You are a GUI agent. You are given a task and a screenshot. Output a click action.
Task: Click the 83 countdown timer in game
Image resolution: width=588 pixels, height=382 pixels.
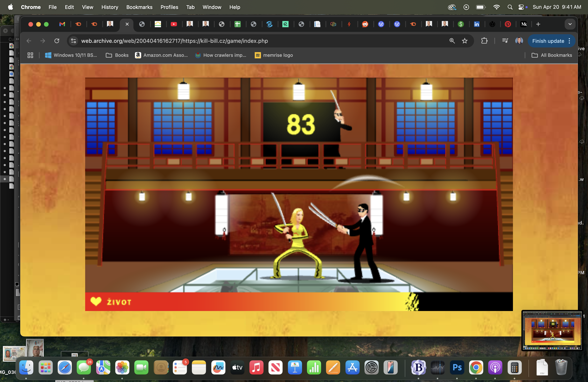click(x=301, y=124)
